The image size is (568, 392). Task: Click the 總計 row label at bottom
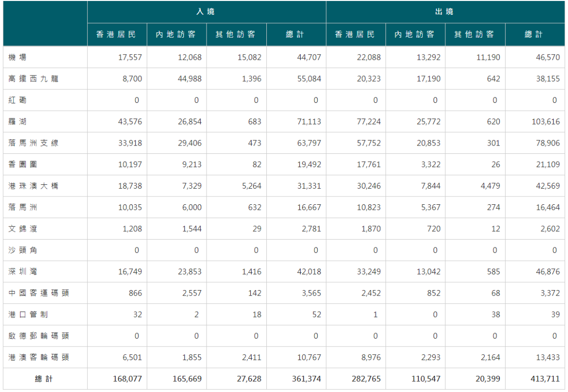[x=45, y=379]
